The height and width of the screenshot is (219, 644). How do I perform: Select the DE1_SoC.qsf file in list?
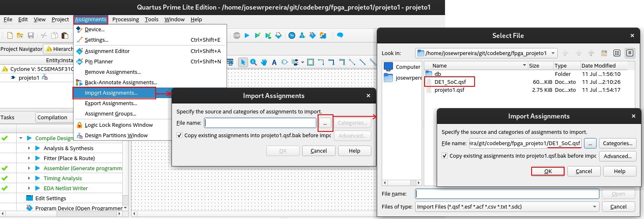[x=449, y=82]
